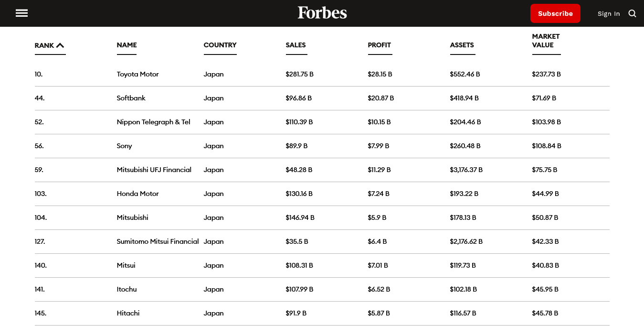
Task: Sort by the Profit column header
Action: (x=379, y=45)
